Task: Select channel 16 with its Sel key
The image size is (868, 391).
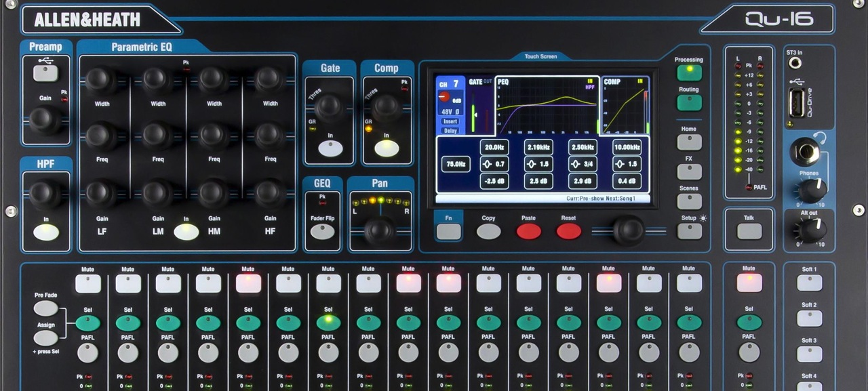Action: coord(689,323)
